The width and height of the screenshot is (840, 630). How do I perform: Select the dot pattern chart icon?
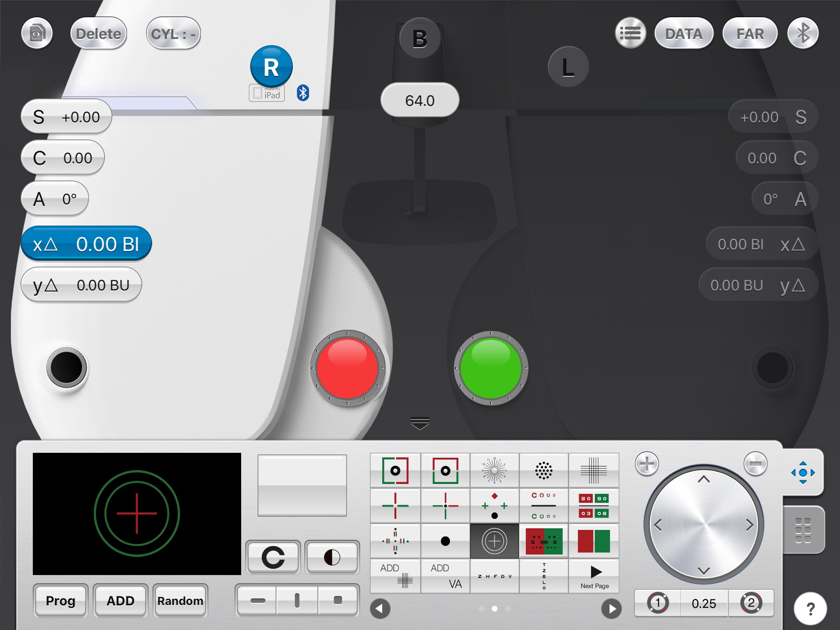pyautogui.click(x=544, y=470)
